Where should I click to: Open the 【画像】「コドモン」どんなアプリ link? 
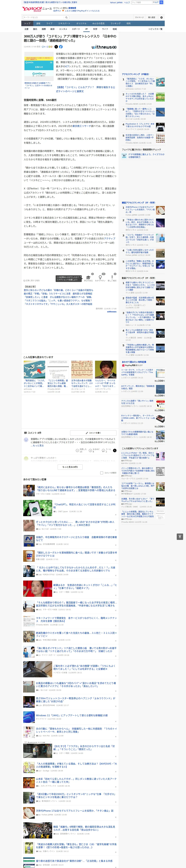pos(85,89)
